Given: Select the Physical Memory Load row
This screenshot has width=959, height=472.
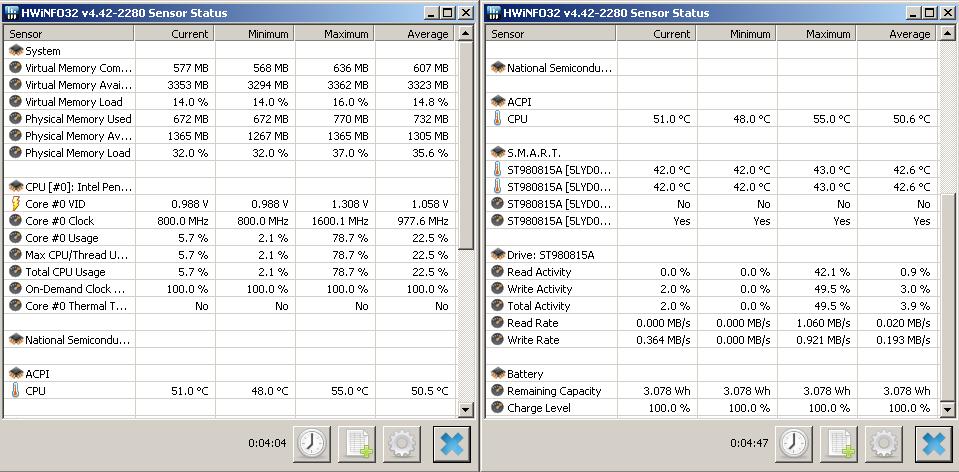Looking at the screenshot, I should [x=230, y=153].
